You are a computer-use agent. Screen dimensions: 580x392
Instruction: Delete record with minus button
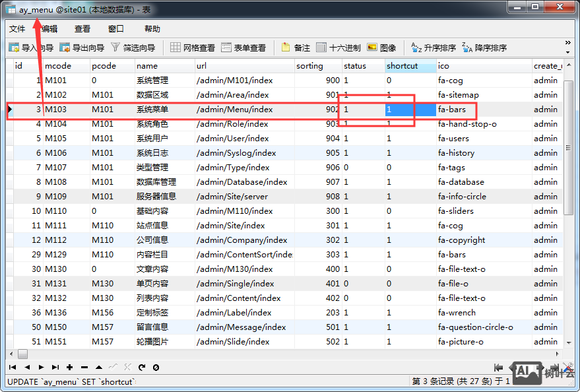pos(84,368)
